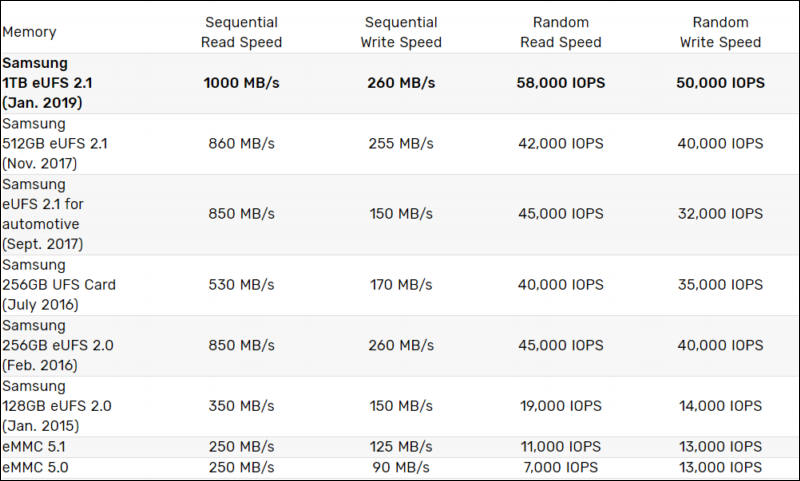The height and width of the screenshot is (481, 800).
Task: Click the eMMC 5.1 row label
Action: coord(34,447)
